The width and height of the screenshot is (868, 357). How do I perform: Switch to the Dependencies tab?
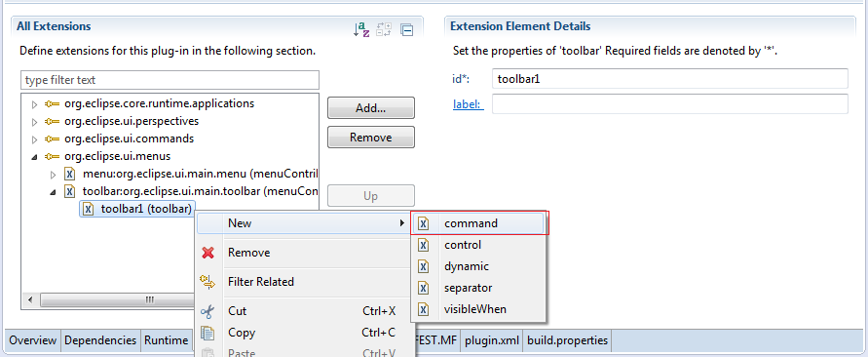coord(100,340)
